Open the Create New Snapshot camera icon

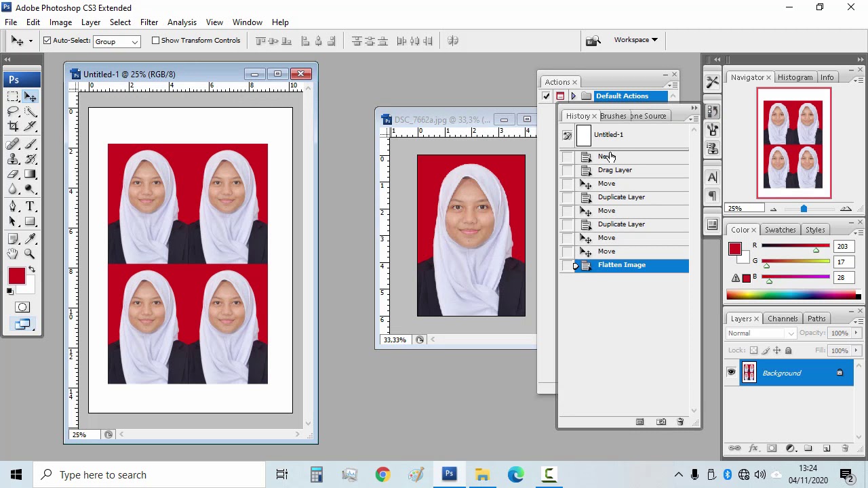(661, 422)
